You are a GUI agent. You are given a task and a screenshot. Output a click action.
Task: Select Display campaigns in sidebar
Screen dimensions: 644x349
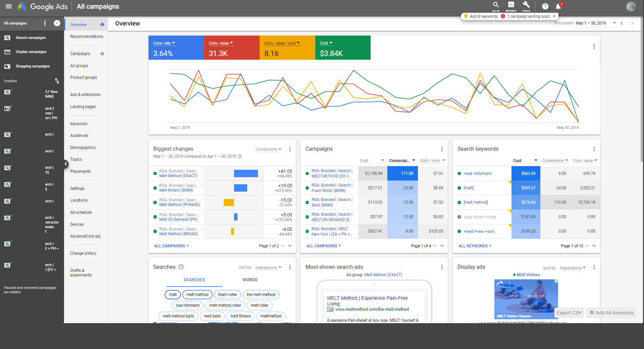(x=31, y=52)
